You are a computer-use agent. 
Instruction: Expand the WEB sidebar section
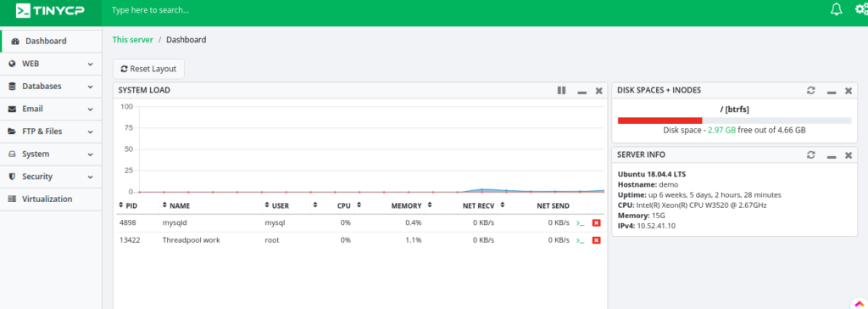pos(51,64)
